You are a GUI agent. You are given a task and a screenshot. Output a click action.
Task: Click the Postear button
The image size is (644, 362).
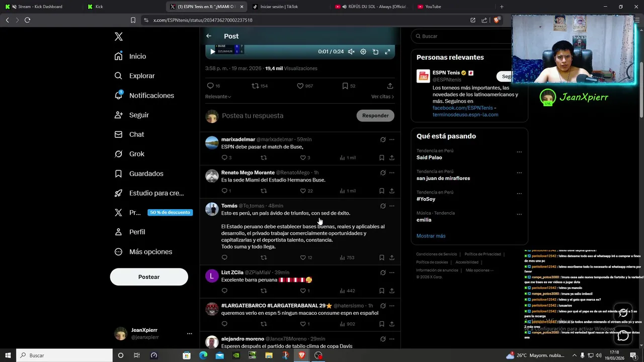[x=149, y=277]
